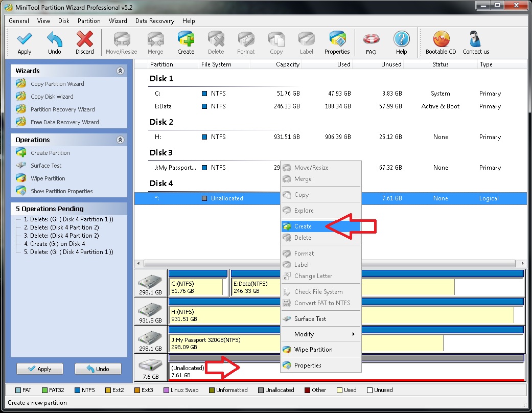Select Surface Test in Operations panel
The height and width of the screenshot is (413, 532).
point(46,166)
